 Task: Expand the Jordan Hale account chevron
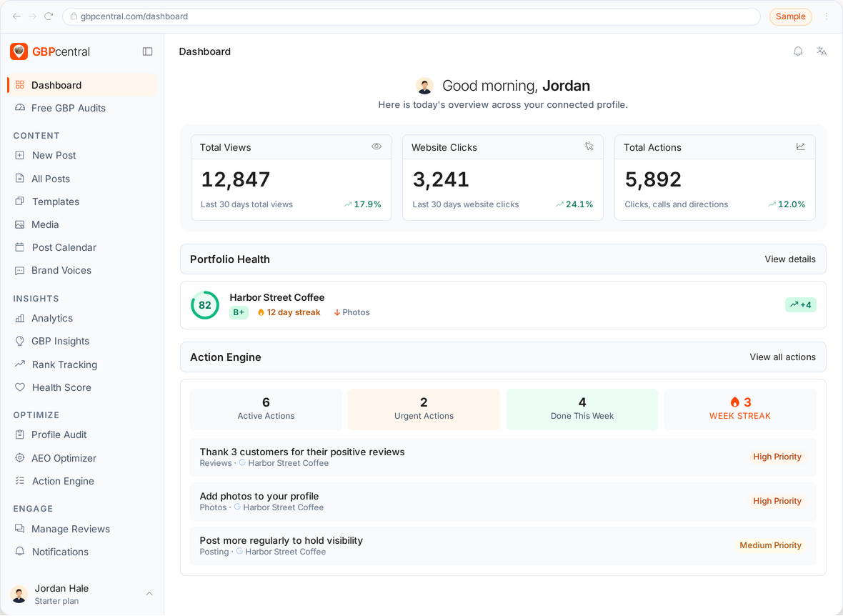point(149,594)
